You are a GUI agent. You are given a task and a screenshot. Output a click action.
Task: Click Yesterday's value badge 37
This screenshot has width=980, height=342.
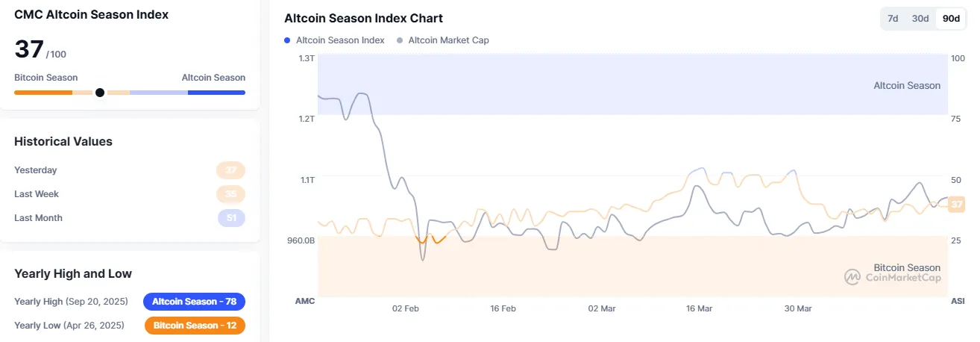[231, 170]
